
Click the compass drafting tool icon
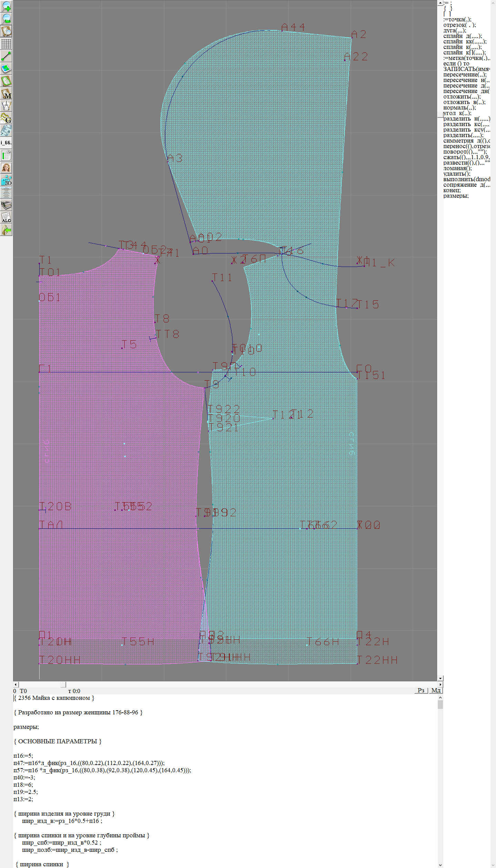coord(6,106)
